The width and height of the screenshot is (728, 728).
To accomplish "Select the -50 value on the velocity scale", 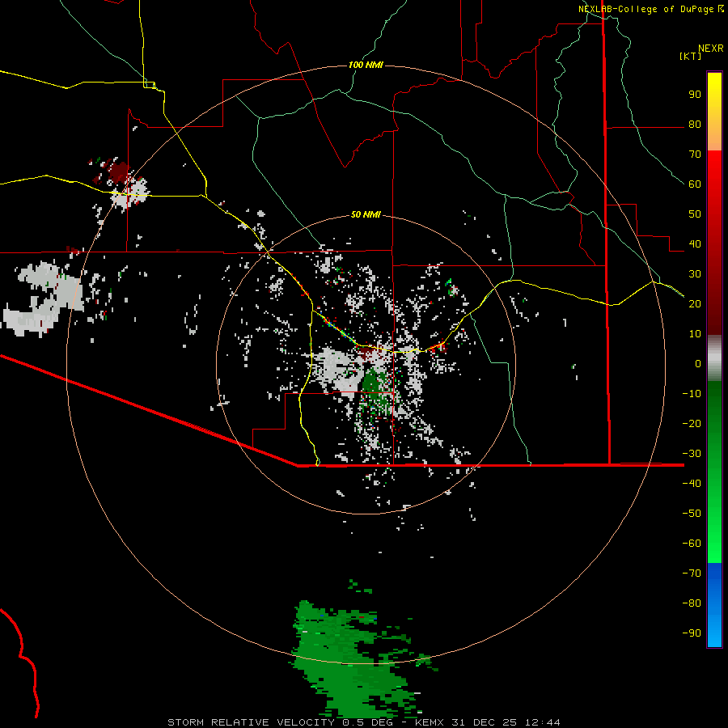I will pyautogui.click(x=692, y=514).
